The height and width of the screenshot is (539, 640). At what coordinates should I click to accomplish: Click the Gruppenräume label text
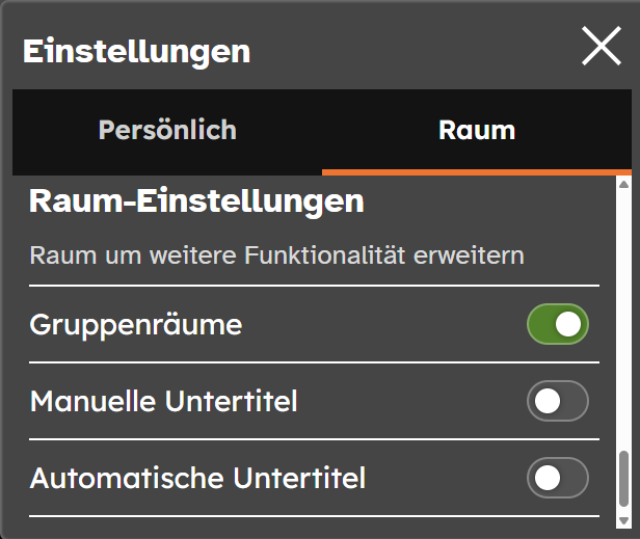(136, 325)
